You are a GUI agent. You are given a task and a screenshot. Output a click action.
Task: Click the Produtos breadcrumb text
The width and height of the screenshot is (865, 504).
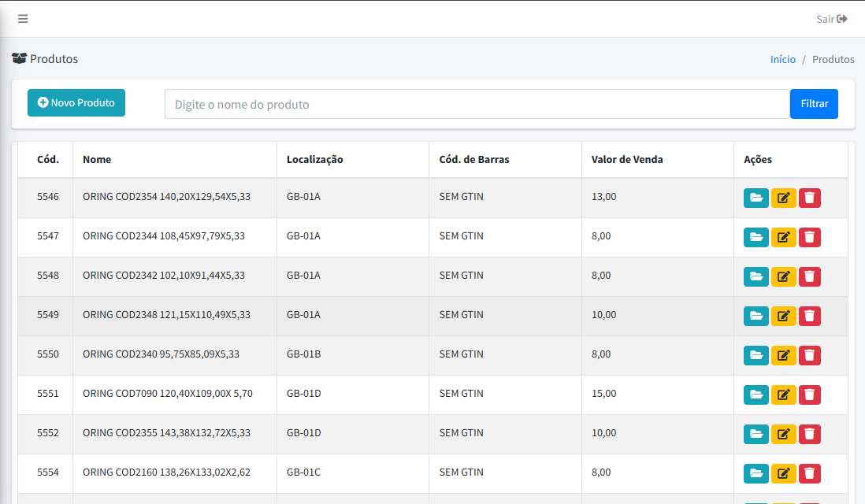[x=833, y=59]
